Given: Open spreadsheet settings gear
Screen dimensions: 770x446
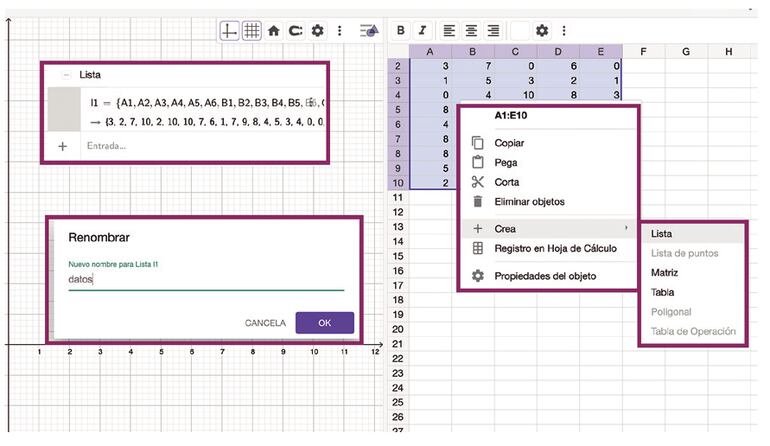Looking at the screenshot, I should tap(542, 30).
